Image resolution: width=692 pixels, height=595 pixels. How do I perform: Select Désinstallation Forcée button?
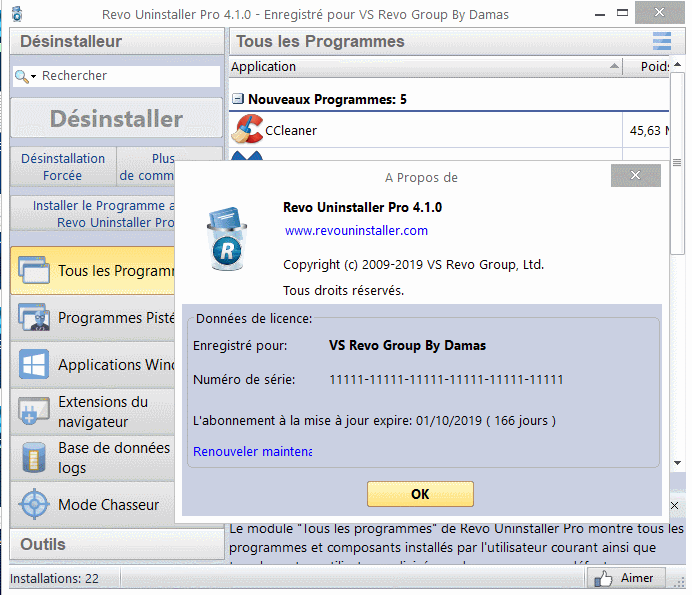(x=63, y=167)
